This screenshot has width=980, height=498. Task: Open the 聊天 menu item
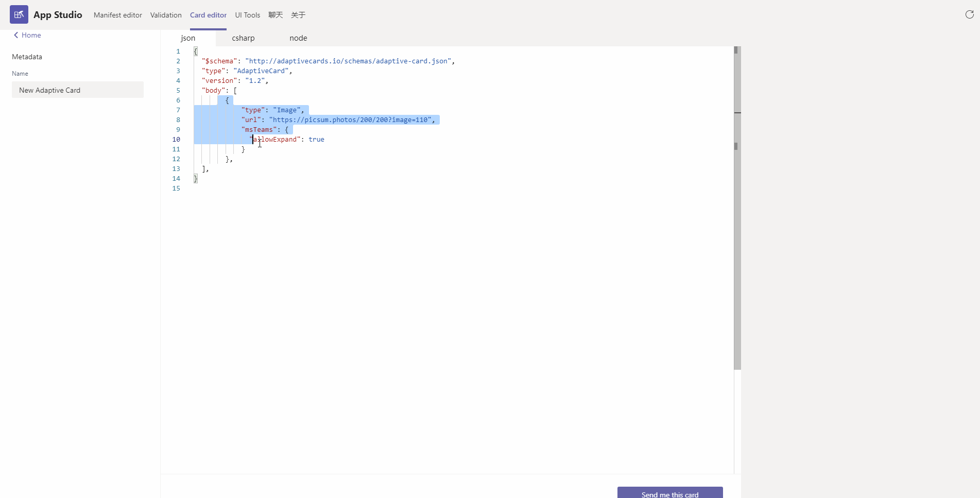(x=276, y=15)
